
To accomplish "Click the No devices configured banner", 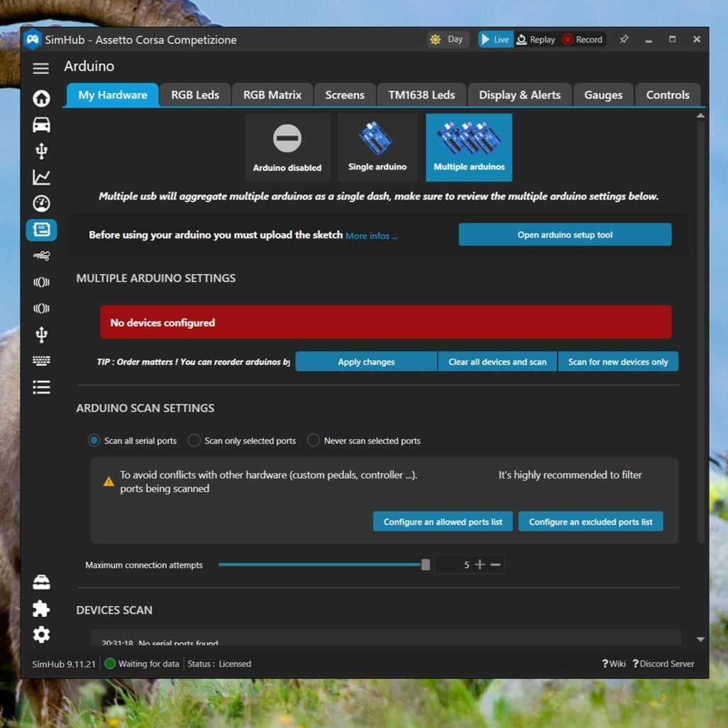I will [386, 322].
